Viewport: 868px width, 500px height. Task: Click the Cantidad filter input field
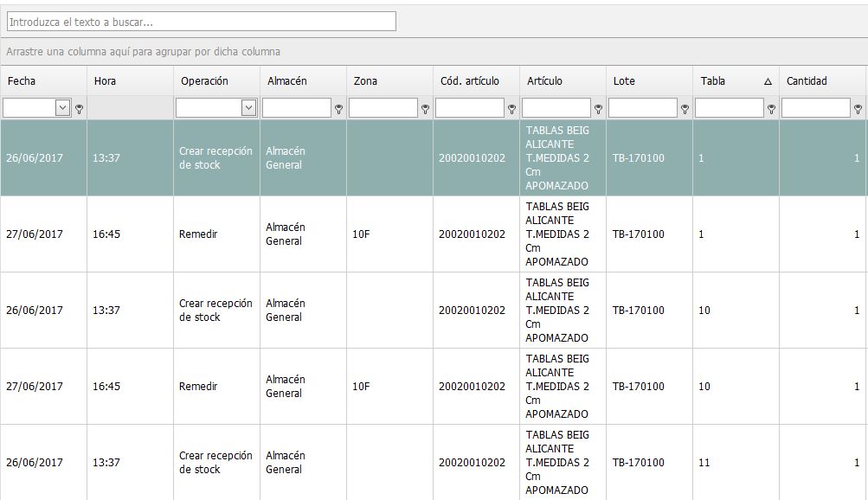coord(816,108)
